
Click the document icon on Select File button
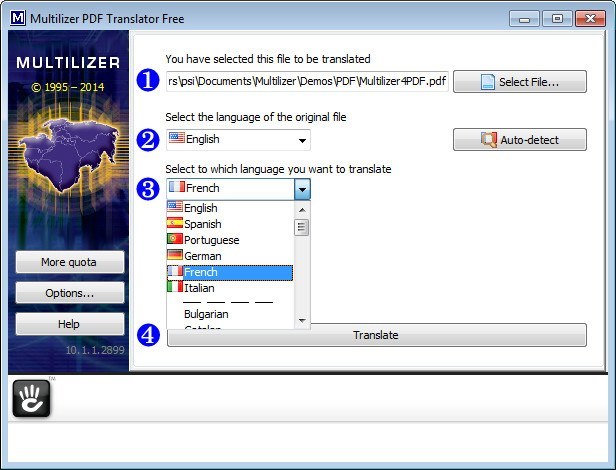coord(488,82)
